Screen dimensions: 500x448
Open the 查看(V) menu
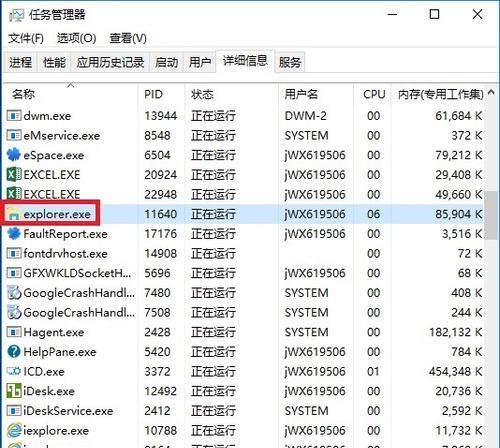coord(128,38)
